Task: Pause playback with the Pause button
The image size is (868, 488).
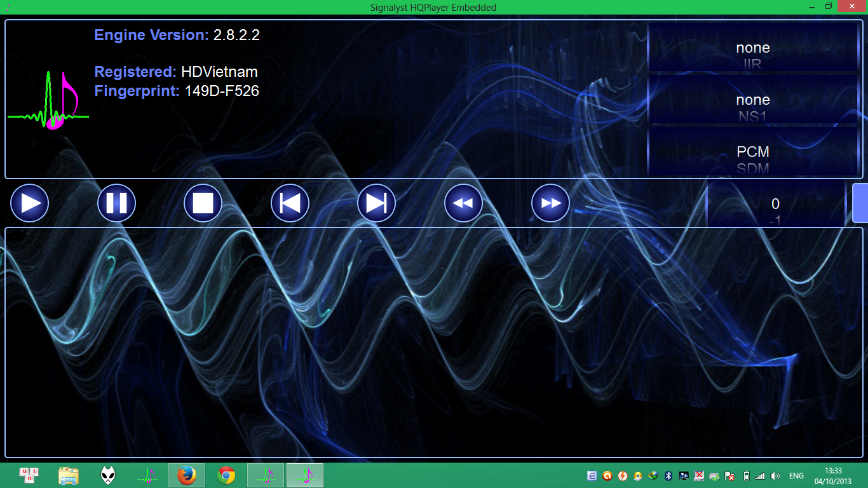Action: [116, 203]
